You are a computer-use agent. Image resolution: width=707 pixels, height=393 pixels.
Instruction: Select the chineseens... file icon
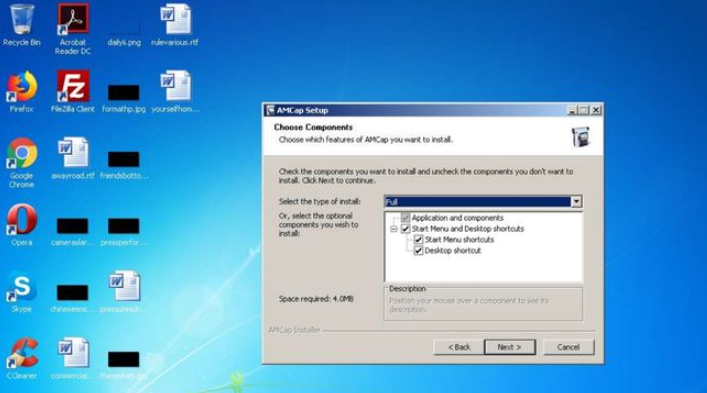[x=73, y=298]
